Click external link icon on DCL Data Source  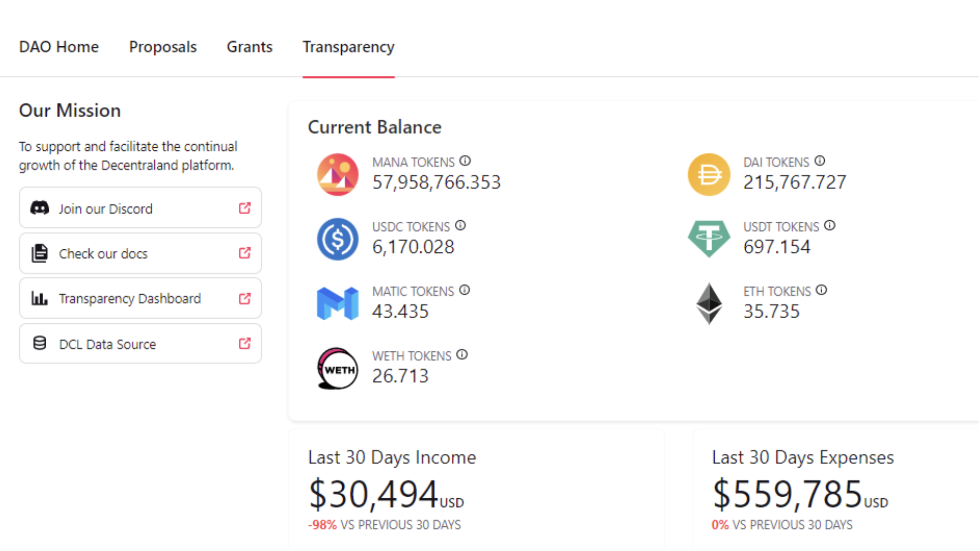click(x=245, y=343)
